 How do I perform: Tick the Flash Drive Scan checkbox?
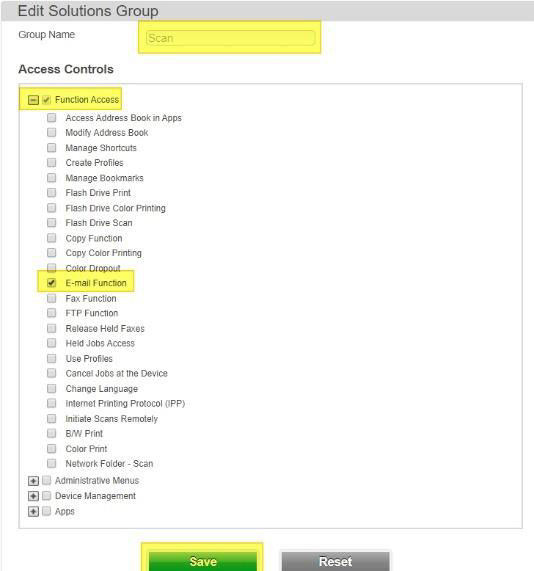52,223
